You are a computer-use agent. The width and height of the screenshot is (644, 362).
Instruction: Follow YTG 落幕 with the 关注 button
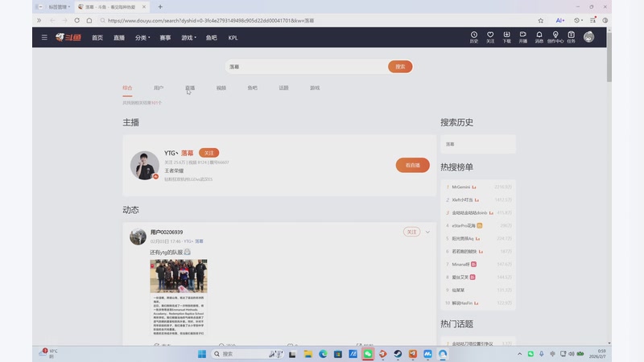tap(208, 153)
